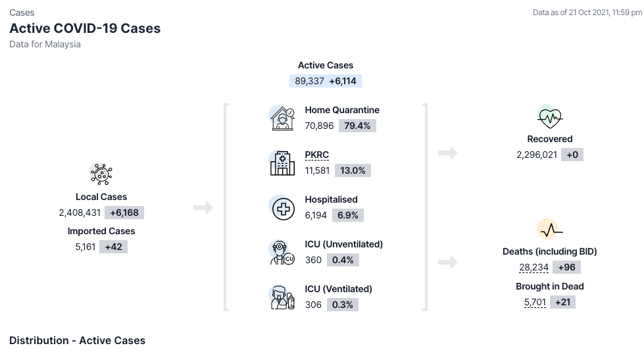Click the Recovered +0 badge
This screenshot has height=354, width=644.
(572, 155)
